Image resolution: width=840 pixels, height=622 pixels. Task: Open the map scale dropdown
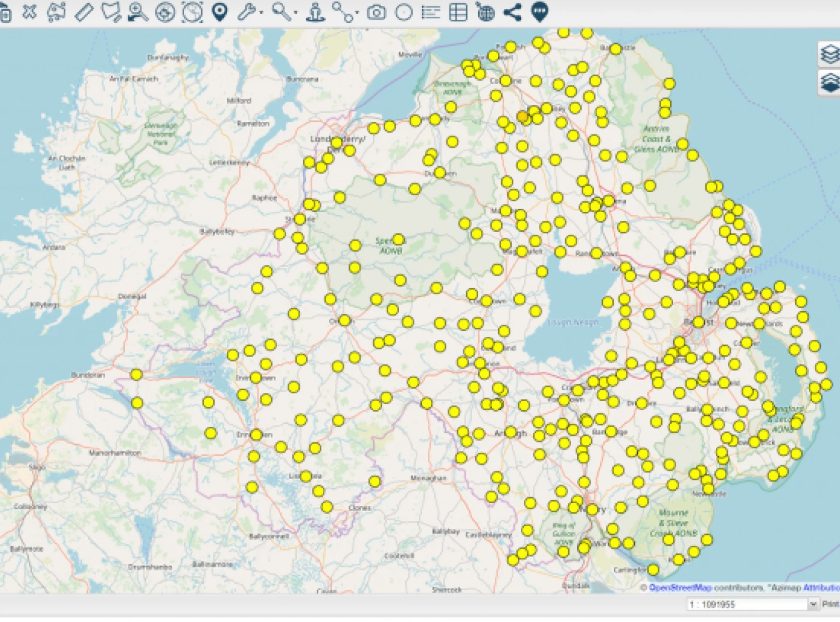click(814, 604)
